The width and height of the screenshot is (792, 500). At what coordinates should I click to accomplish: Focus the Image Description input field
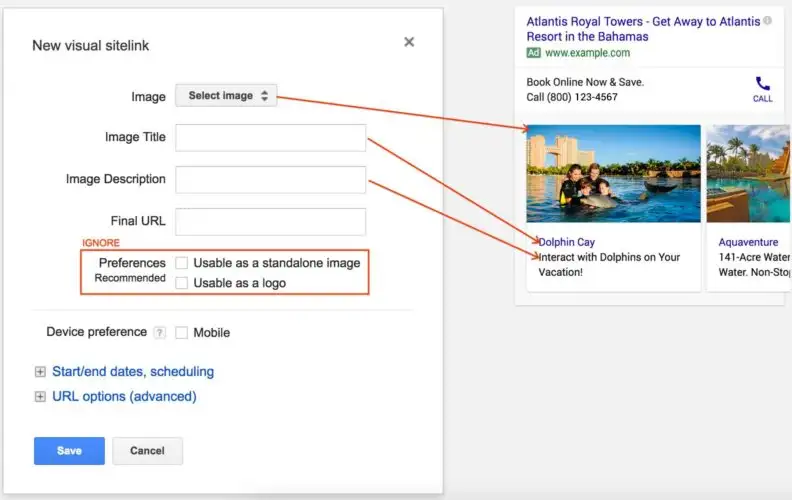pyautogui.click(x=270, y=179)
